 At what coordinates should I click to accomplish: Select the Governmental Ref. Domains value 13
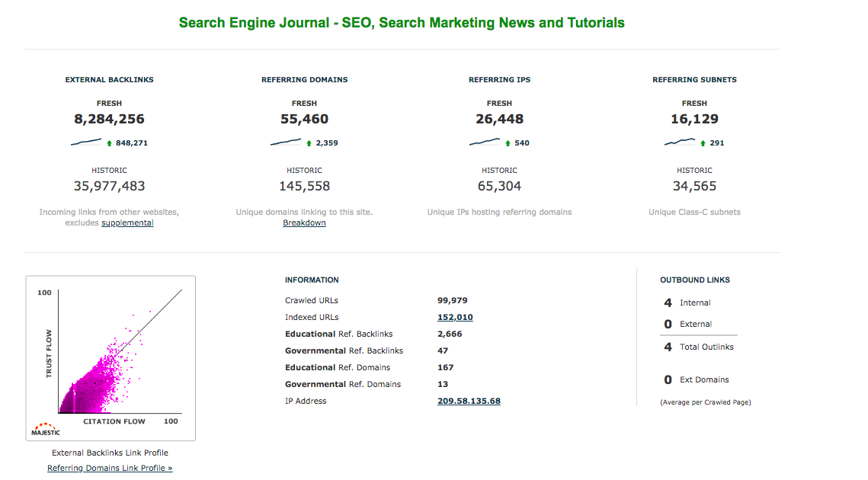click(443, 384)
